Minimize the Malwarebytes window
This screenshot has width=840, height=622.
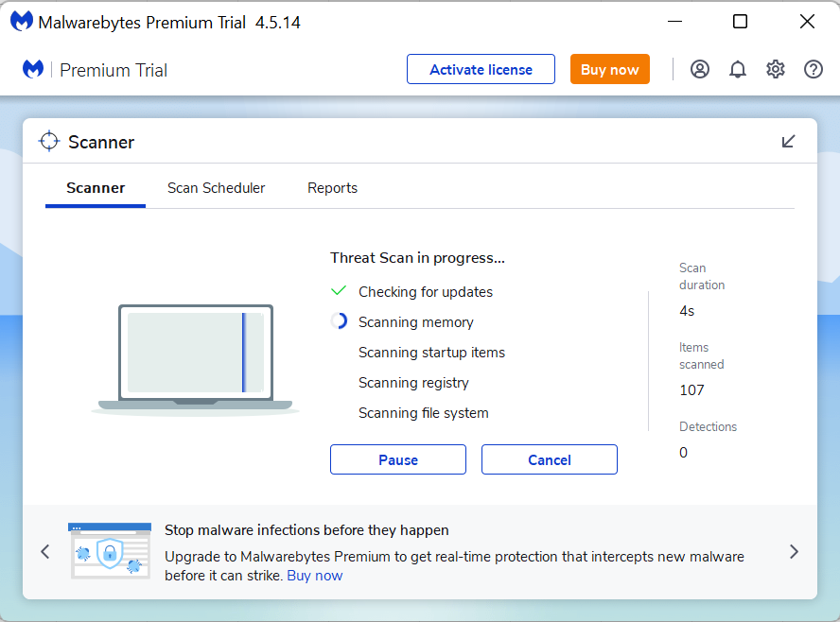(x=674, y=22)
